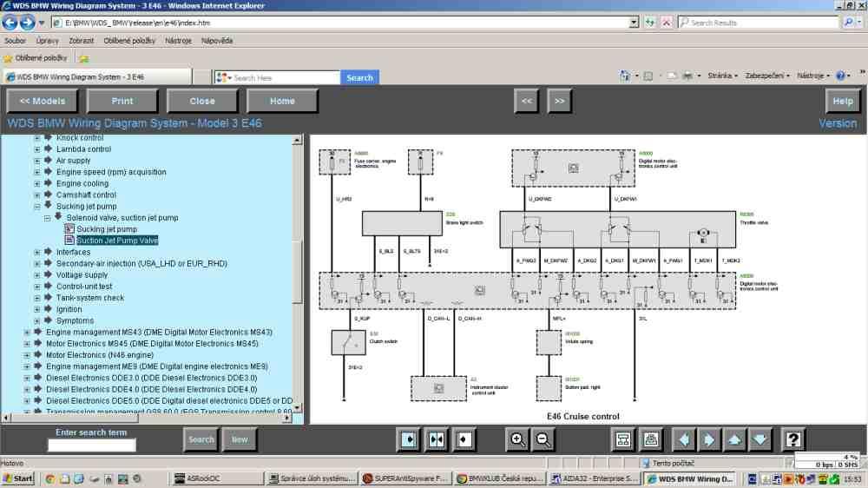Open the Nástroje menu in menu bar
The height and width of the screenshot is (488, 868).
(178, 41)
